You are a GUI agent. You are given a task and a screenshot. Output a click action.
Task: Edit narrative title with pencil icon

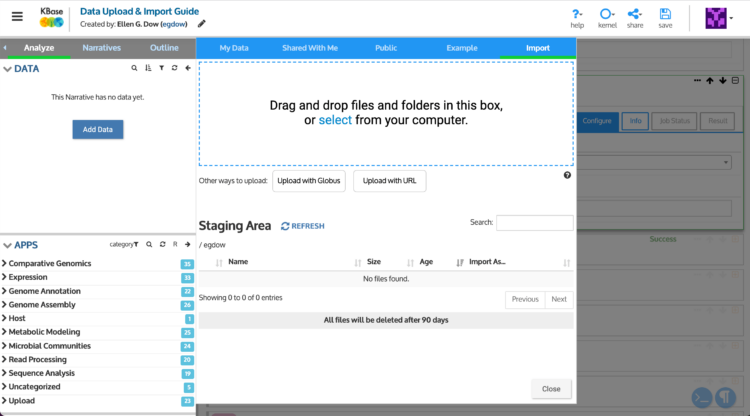(202, 24)
